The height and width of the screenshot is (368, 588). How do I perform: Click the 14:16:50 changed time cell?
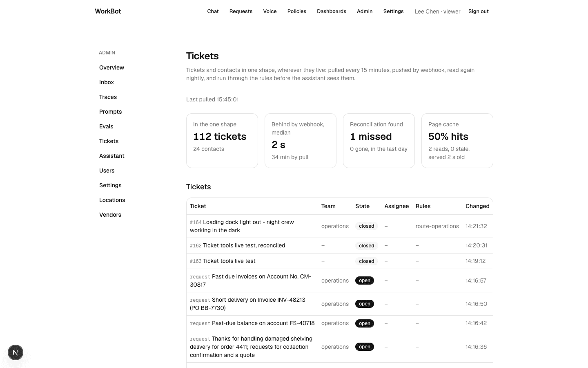(476, 304)
